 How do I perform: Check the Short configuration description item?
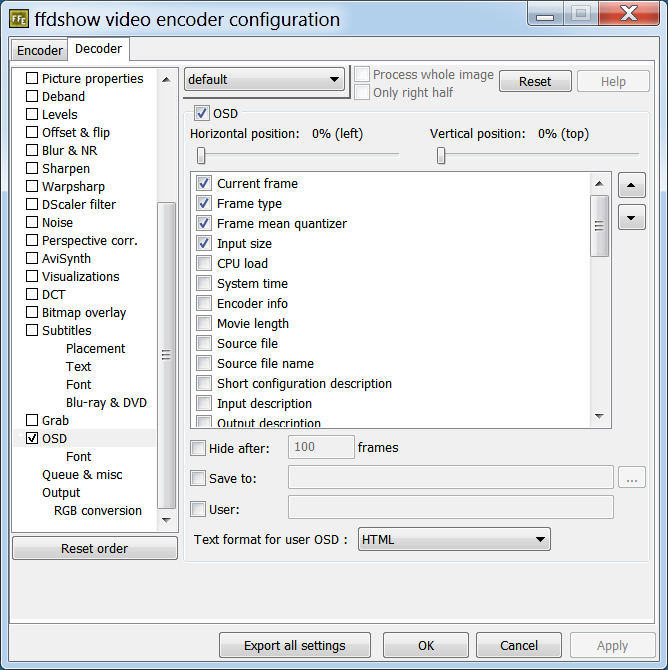pos(204,383)
